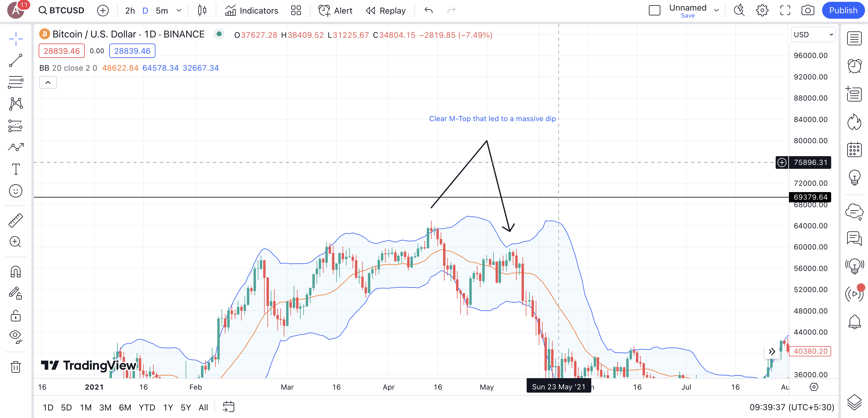Collapse the indicator legend chevron
The image size is (868, 418).
[48, 82]
